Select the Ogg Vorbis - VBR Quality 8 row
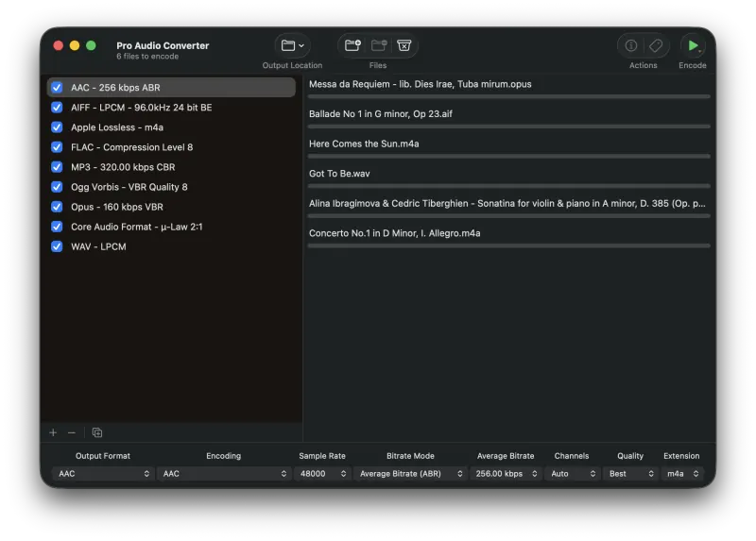 click(171, 187)
